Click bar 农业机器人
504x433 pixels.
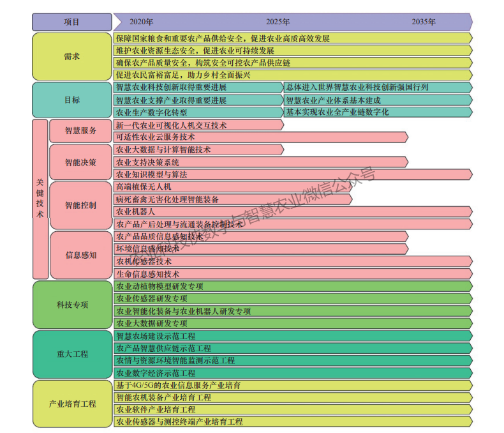[293, 211]
